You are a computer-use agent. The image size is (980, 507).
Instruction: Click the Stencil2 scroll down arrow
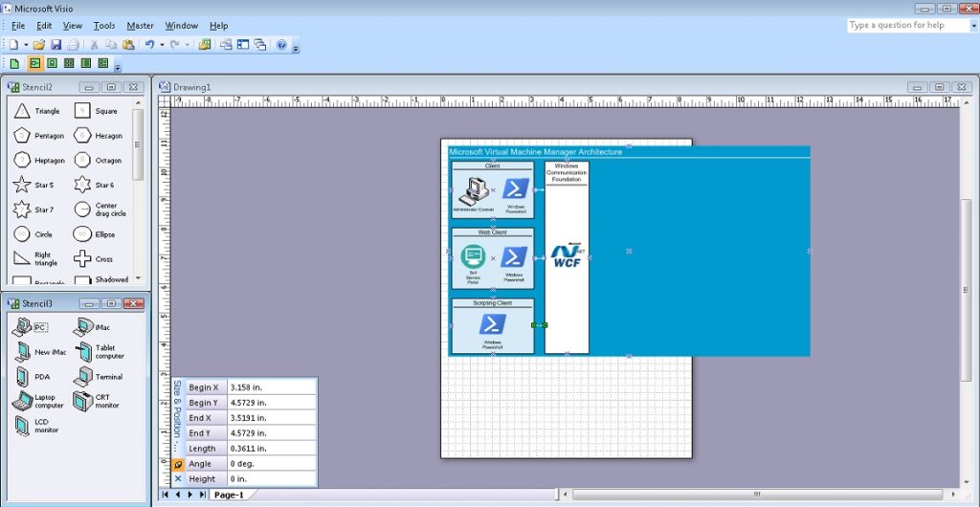click(138, 278)
